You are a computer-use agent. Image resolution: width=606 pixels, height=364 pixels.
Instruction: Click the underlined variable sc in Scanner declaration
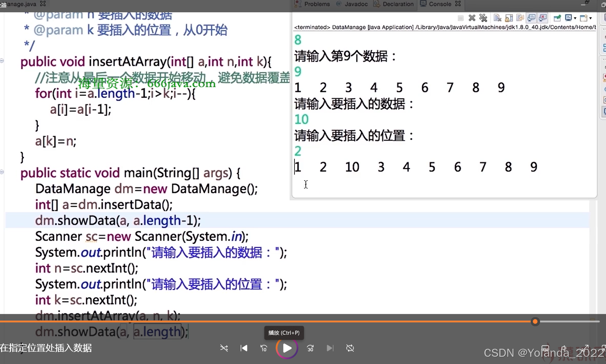pos(92,237)
